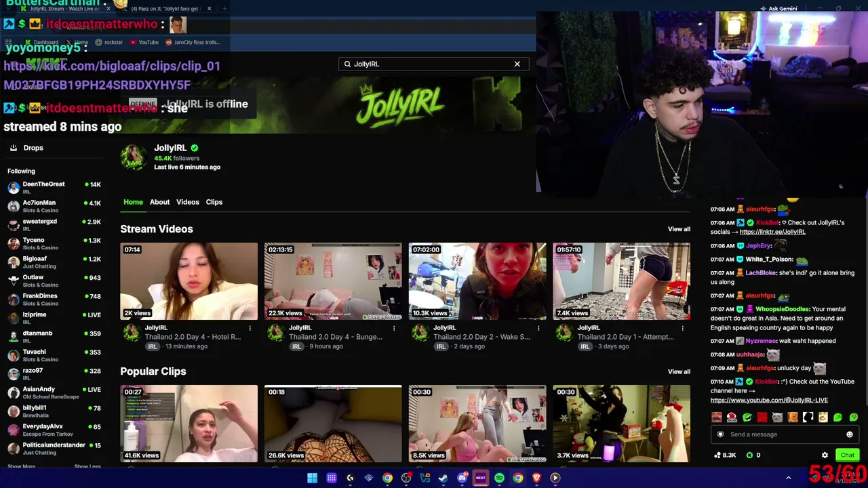
Task: Open the 07:14 Hotel stream video thumbnail
Action: pyautogui.click(x=189, y=281)
